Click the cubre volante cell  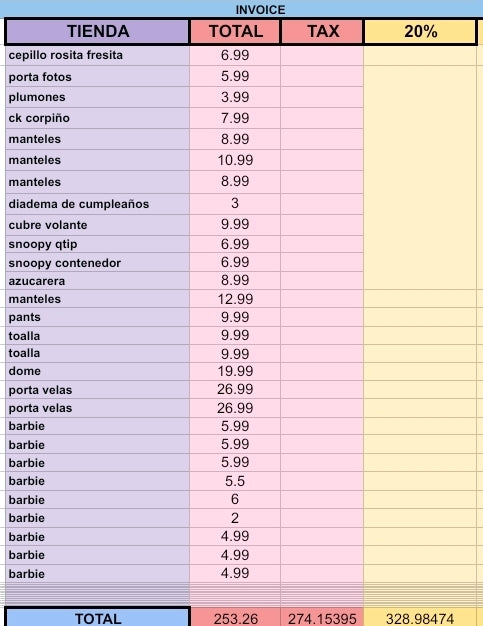click(97, 225)
